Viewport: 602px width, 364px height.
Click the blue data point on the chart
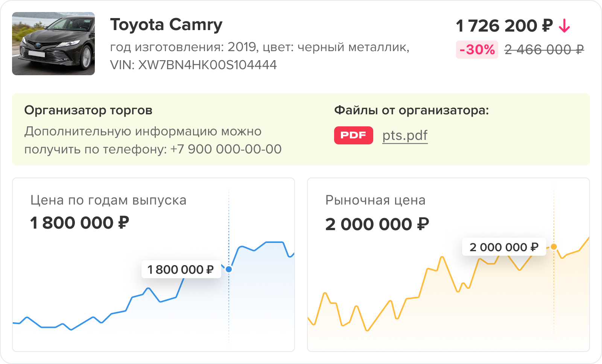click(229, 269)
